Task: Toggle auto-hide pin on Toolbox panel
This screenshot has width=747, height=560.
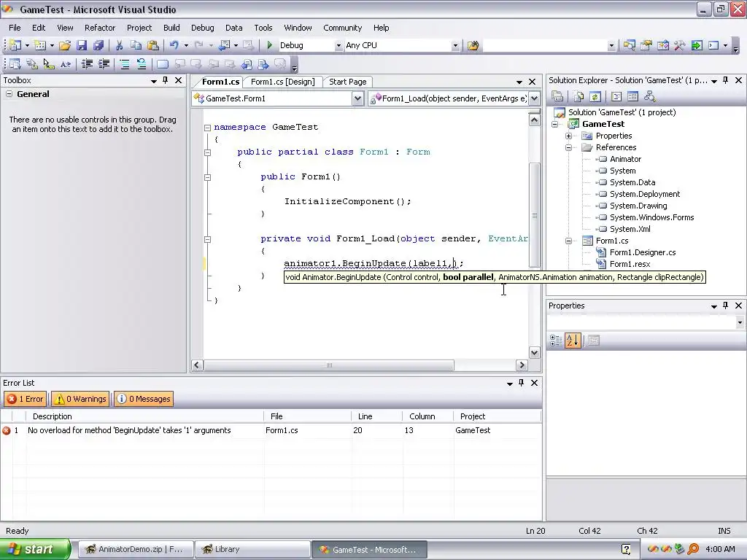Action: (166, 80)
